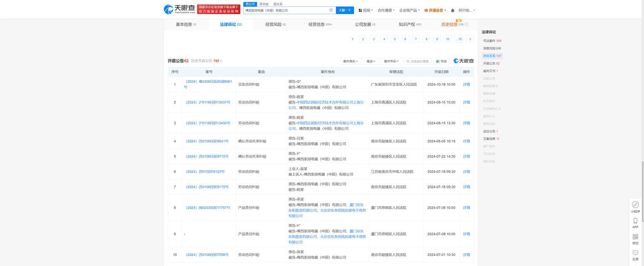Image resolution: width=644 pixels, height=266 pixels.
Task: Click court 上海市青浦区人民法院 in row 3
Action: (x=389, y=123)
